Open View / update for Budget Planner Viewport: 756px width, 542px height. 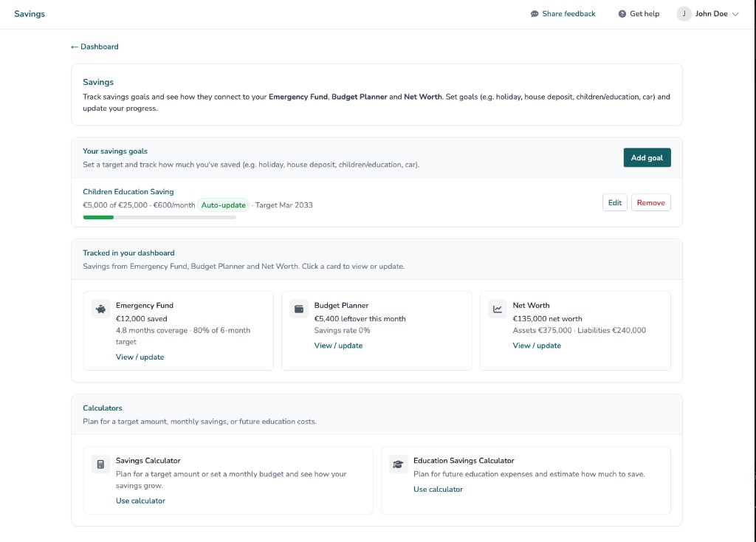(338, 345)
